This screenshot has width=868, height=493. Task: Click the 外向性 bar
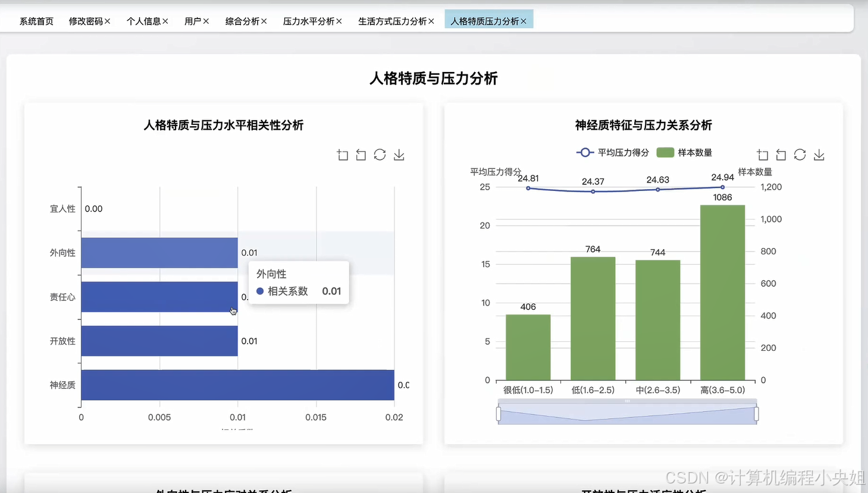tap(159, 253)
